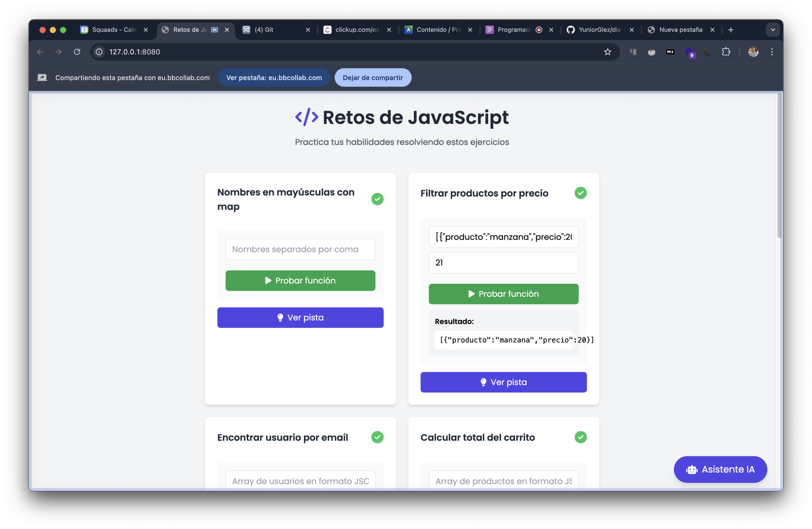Image resolution: width=812 pixels, height=529 pixels.
Task: Click Probar función in Nombres en mayúsculas card
Action: point(300,281)
